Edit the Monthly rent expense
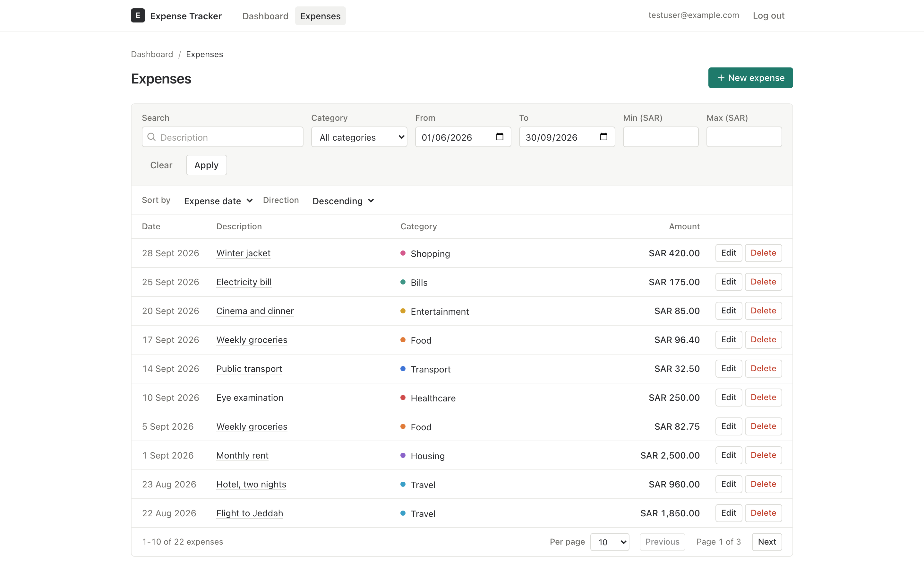 [729, 455]
